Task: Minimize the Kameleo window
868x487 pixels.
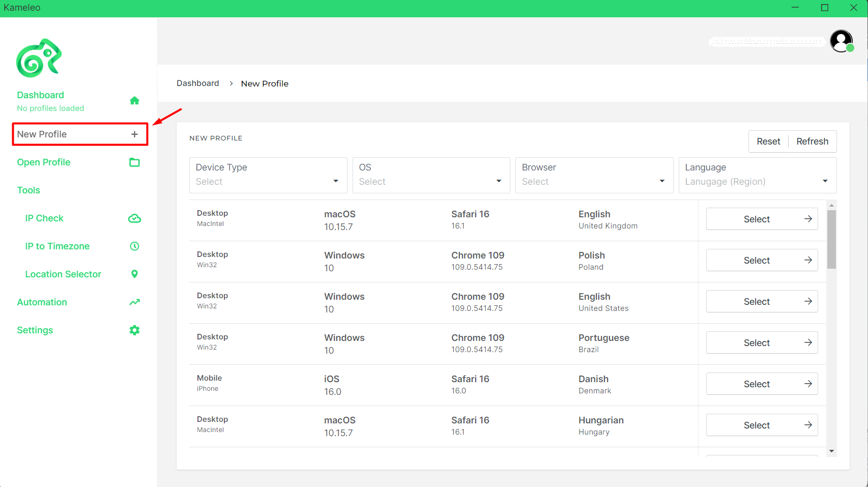Action: pos(795,8)
